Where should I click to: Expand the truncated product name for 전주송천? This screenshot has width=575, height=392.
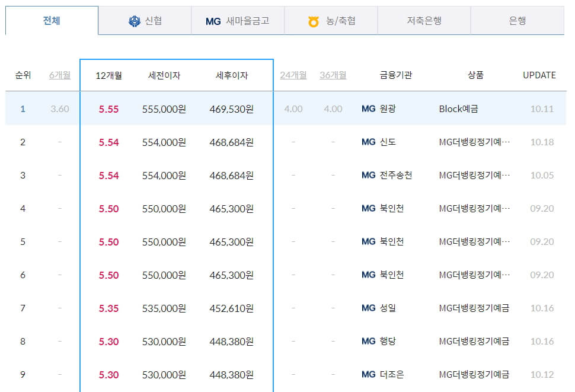[x=474, y=175]
